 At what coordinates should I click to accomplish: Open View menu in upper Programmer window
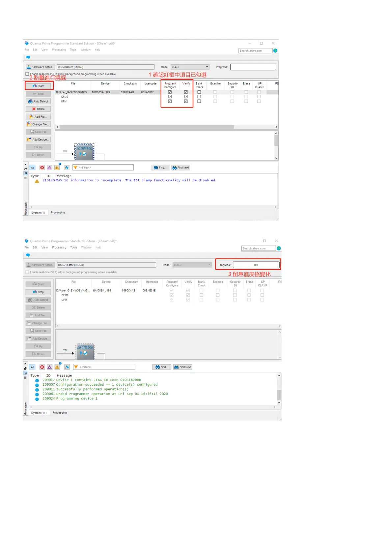tap(44, 50)
